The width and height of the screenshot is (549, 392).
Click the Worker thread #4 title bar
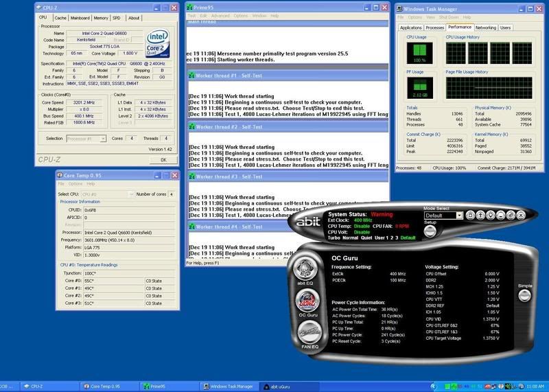pos(238,227)
